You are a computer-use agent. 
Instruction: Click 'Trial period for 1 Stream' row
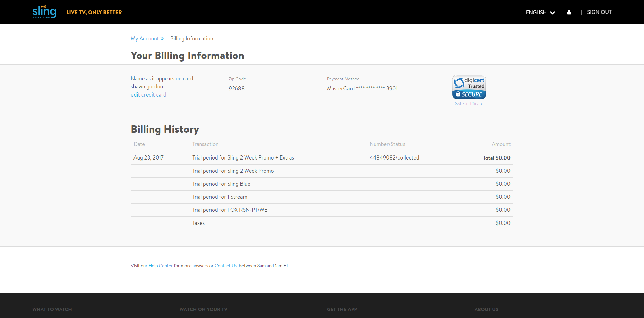[322, 197]
